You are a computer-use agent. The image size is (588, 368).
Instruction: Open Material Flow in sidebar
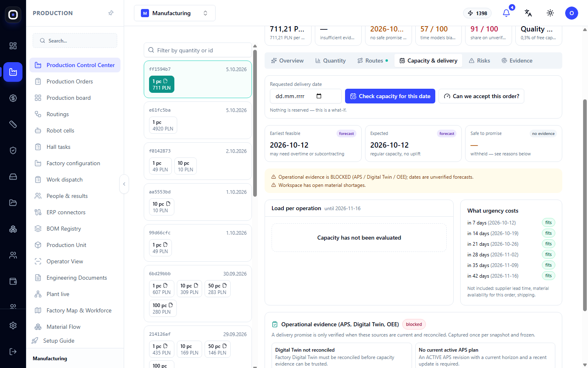click(x=75, y=327)
